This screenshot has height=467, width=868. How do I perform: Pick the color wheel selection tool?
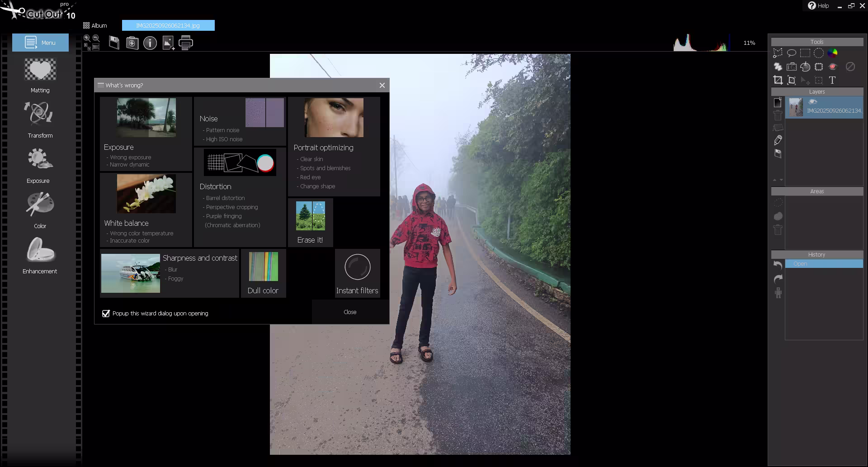pos(832,53)
